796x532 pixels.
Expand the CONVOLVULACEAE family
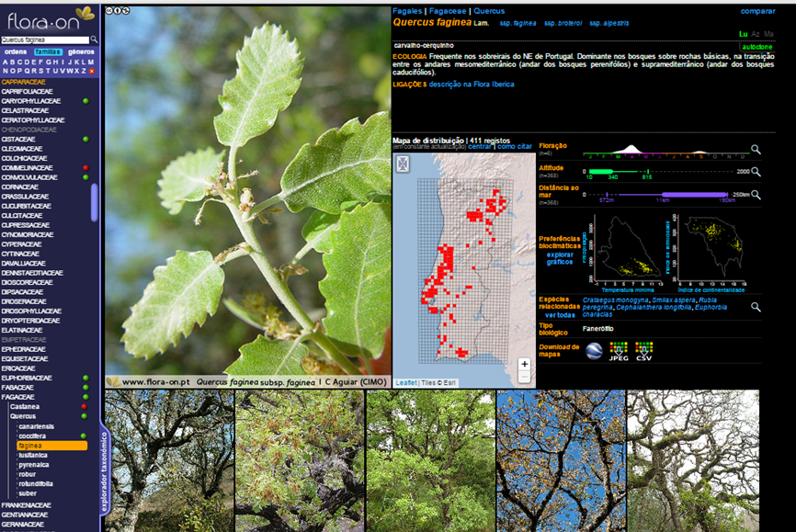[29, 177]
